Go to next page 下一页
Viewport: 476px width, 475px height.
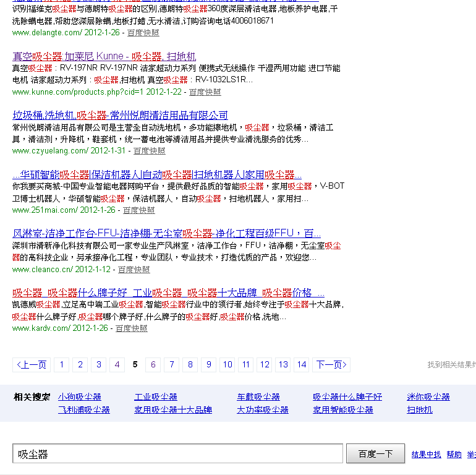click(x=331, y=365)
